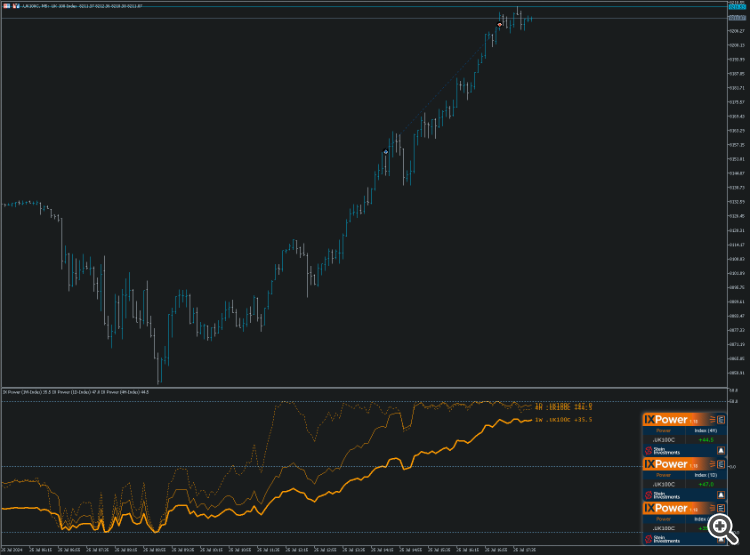Click Stein Investments logo in bottom panel
Screen dimensions: 750x555
662,539
